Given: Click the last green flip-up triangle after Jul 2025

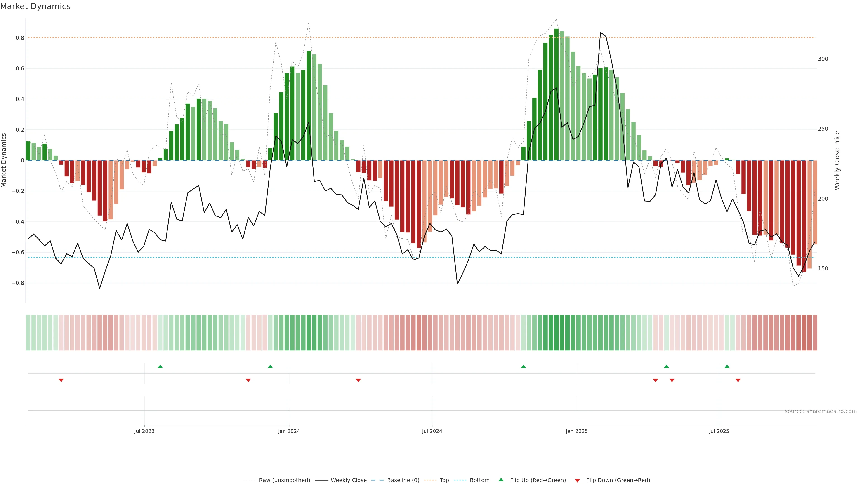Looking at the screenshot, I should 727,366.
